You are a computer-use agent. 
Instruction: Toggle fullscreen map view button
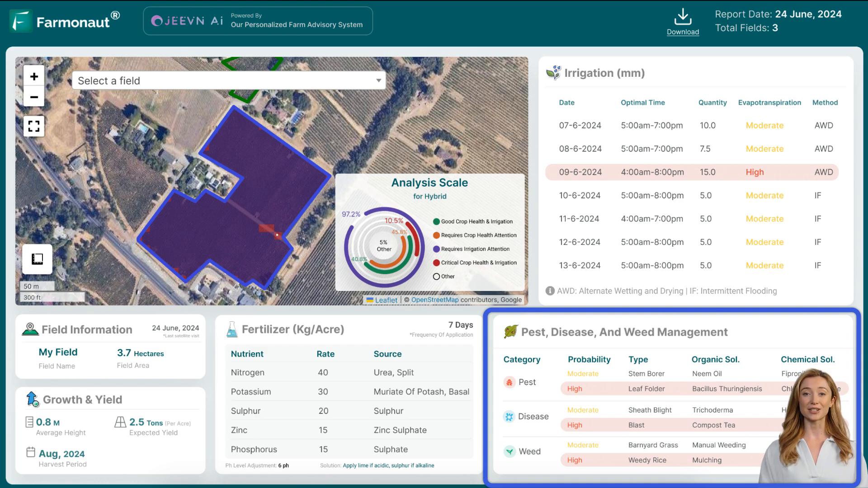pyautogui.click(x=33, y=126)
